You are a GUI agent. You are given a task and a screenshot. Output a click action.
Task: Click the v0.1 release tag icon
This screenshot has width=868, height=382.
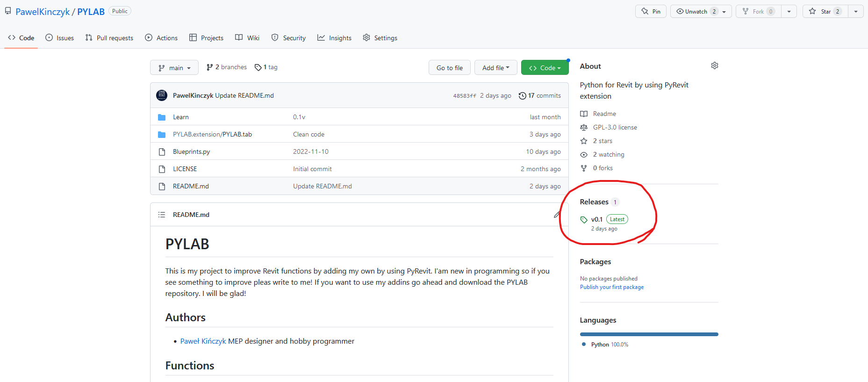[584, 220]
